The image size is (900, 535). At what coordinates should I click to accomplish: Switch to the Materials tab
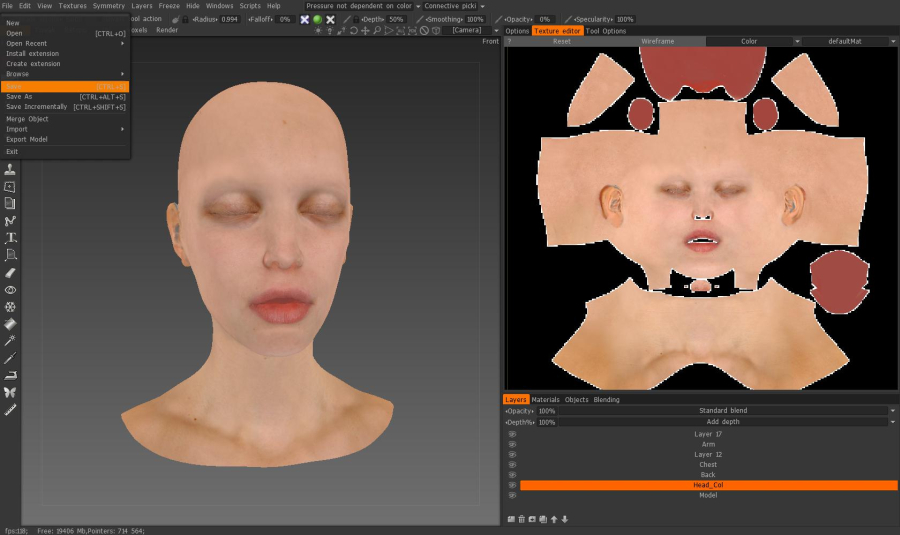(x=545, y=400)
